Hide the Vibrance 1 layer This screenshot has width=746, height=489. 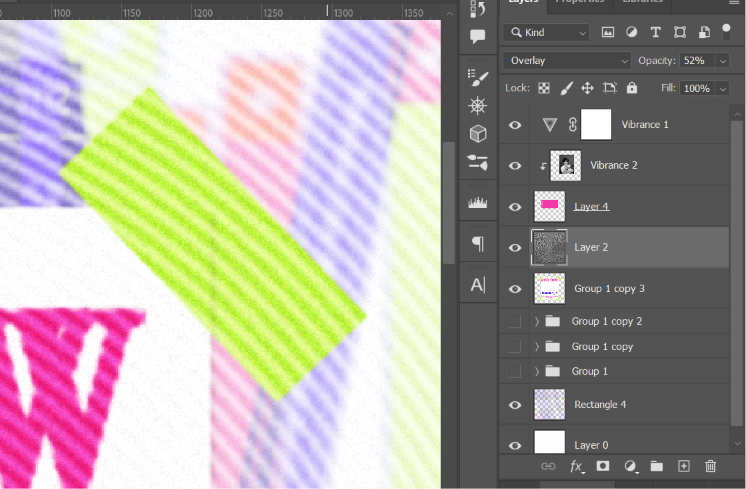[x=515, y=125]
